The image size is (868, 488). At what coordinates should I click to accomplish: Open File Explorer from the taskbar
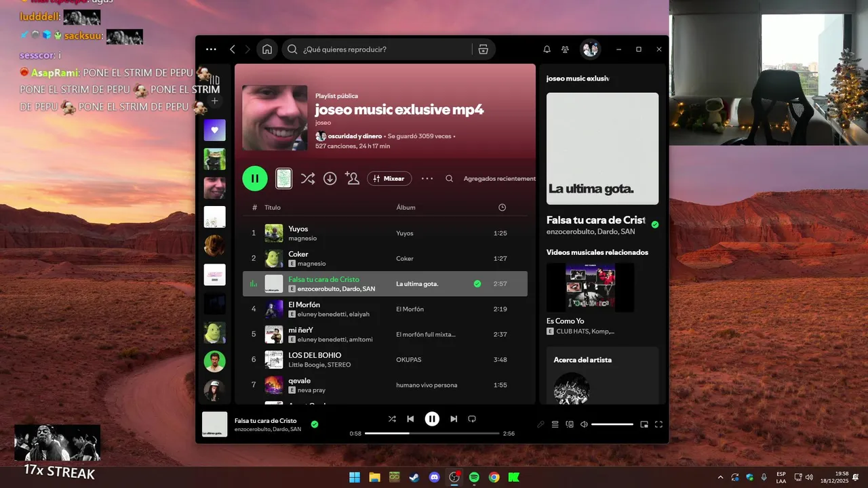click(374, 477)
